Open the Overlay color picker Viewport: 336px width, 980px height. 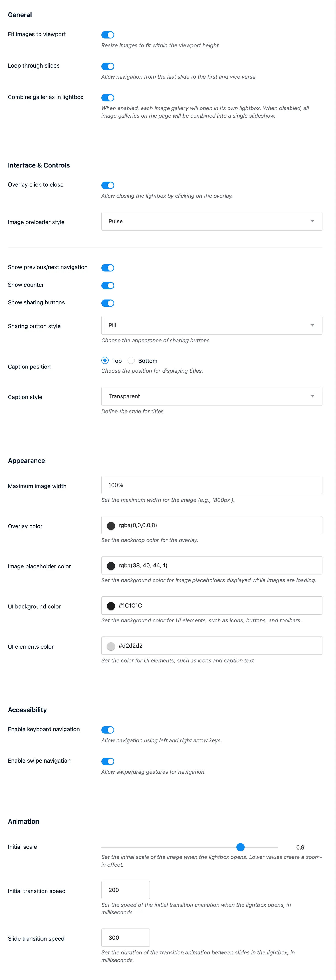point(111,525)
